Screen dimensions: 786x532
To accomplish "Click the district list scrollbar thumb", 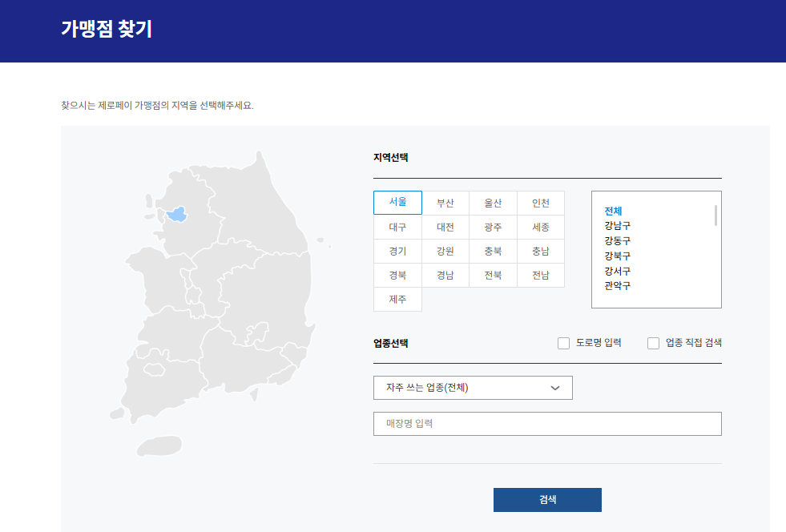I will [x=715, y=215].
